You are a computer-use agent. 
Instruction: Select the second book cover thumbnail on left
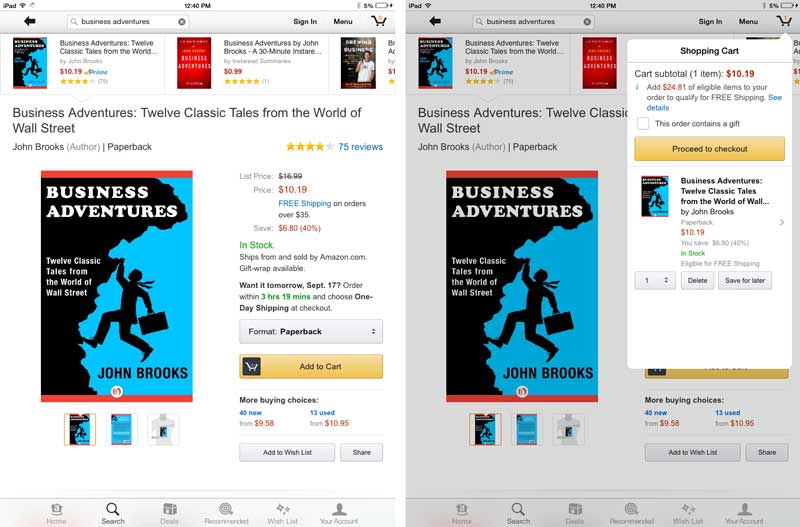pos(121,429)
